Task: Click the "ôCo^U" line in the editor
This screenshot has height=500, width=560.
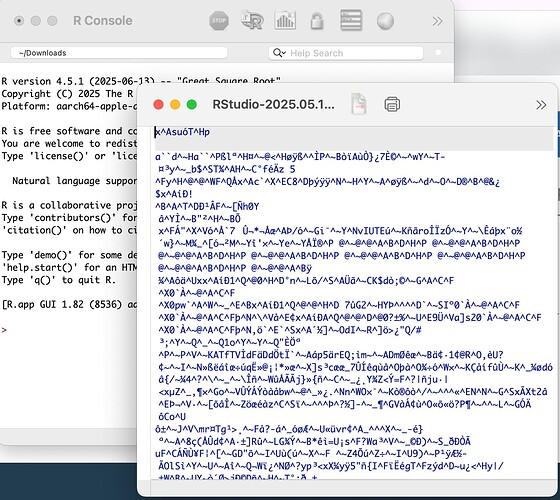Action: (x=172, y=417)
